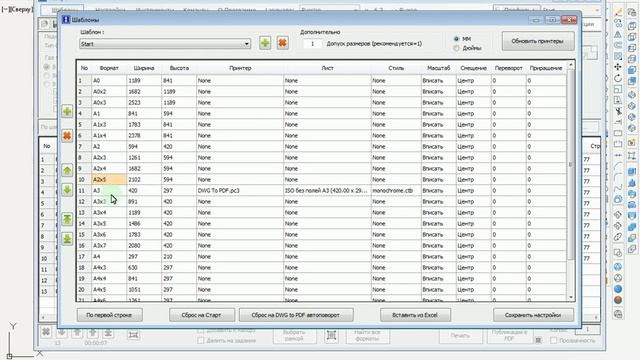640x360 pixels.
Task: Click the Допуск размеров input field
Action: (x=313, y=44)
